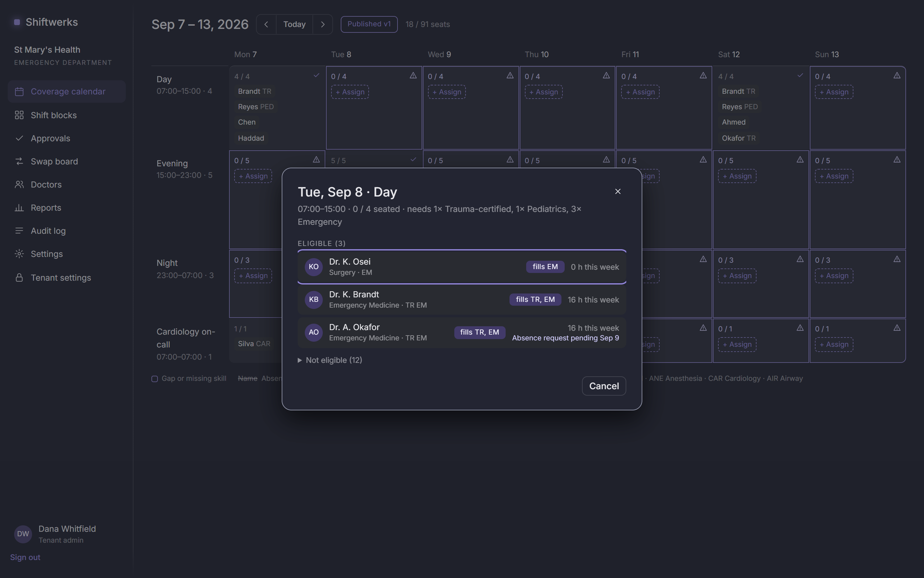
Task: Open the Swap board page
Action: [67, 161]
